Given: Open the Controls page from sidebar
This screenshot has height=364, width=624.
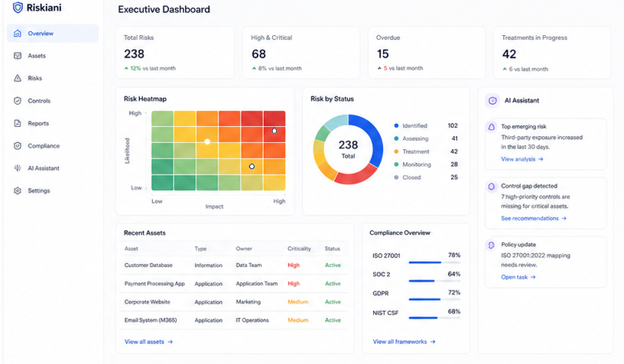Looking at the screenshot, I should 53,101.
